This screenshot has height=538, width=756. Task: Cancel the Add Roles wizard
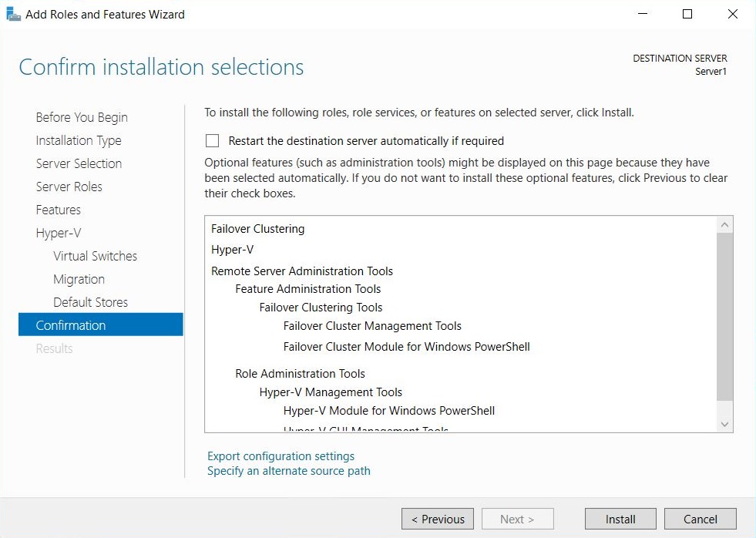(x=700, y=519)
